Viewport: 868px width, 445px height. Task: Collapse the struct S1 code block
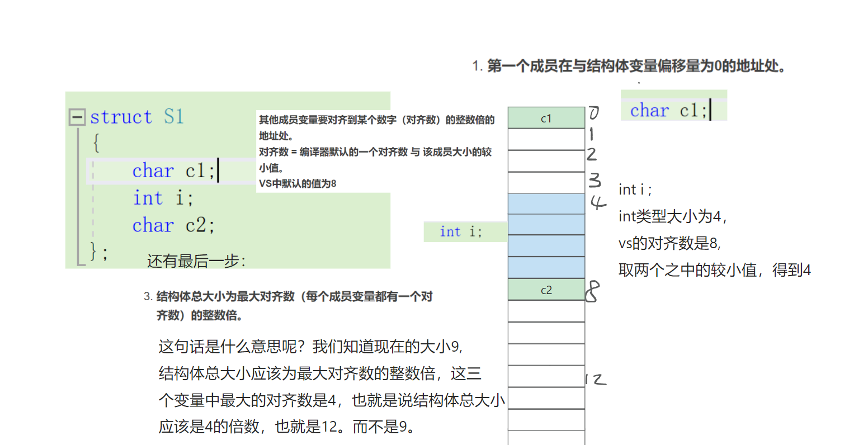[x=77, y=117]
